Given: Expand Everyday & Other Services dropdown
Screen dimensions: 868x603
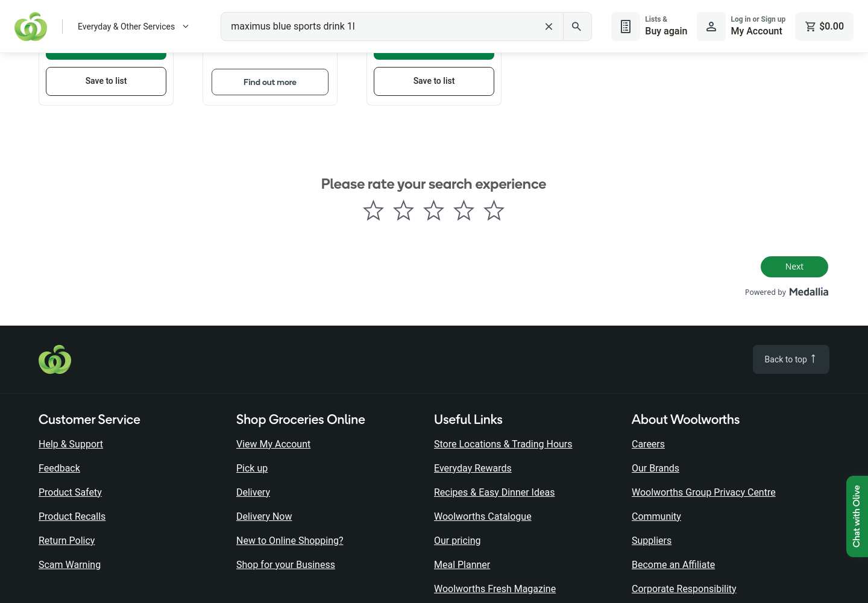Looking at the screenshot, I should click(133, 27).
